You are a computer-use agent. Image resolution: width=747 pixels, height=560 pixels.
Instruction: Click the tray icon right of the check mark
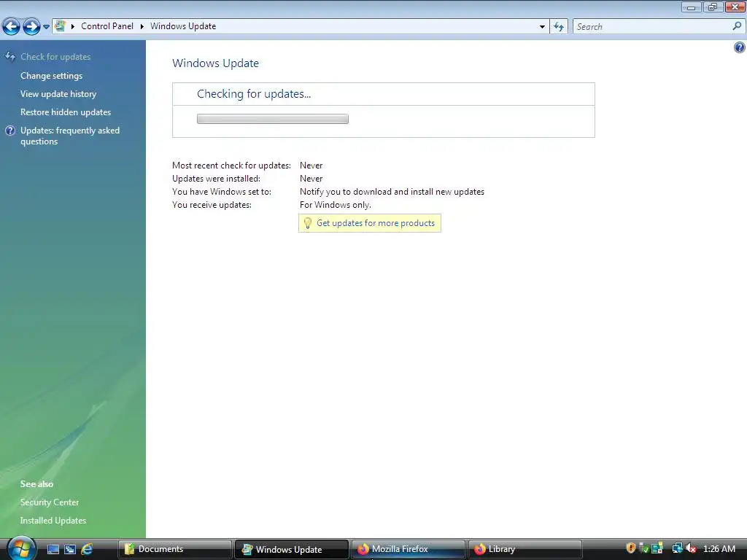(657, 548)
